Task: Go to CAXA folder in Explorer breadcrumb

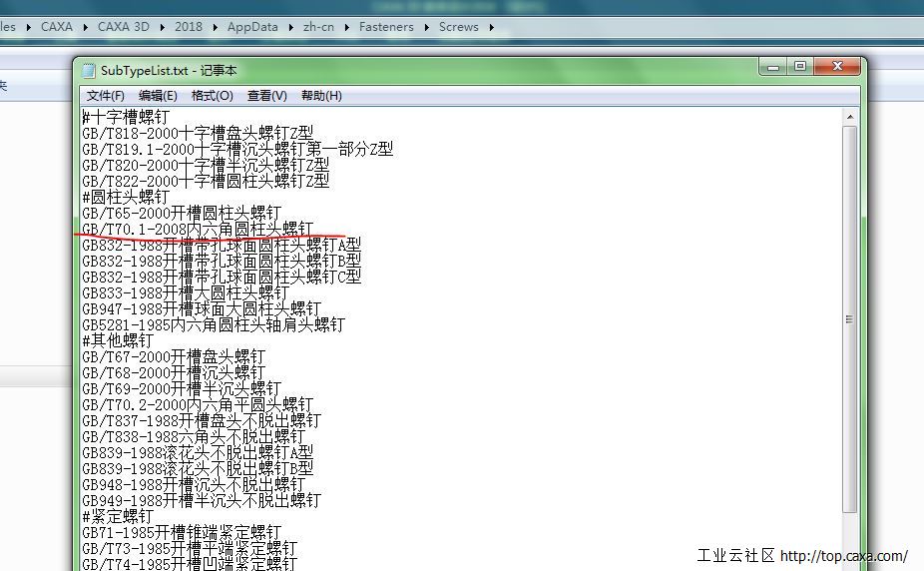Action: tap(57, 27)
